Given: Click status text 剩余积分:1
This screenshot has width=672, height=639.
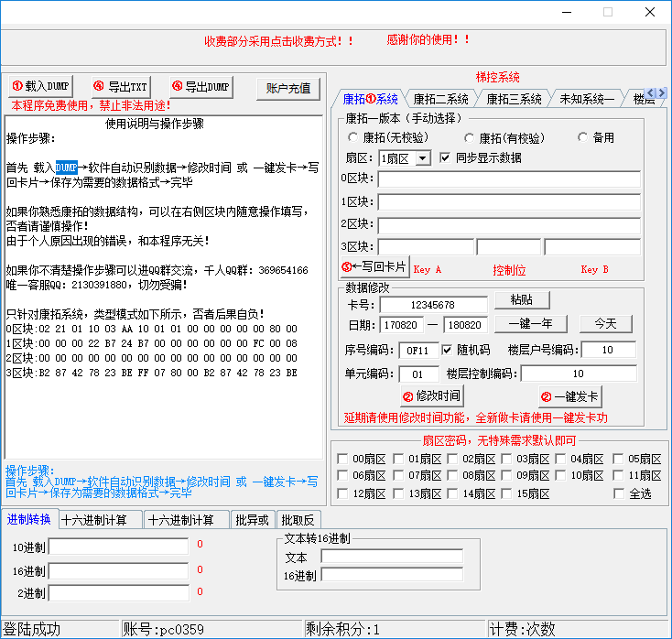Looking at the screenshot, I should pyautogui.click(x=342, y=629).
